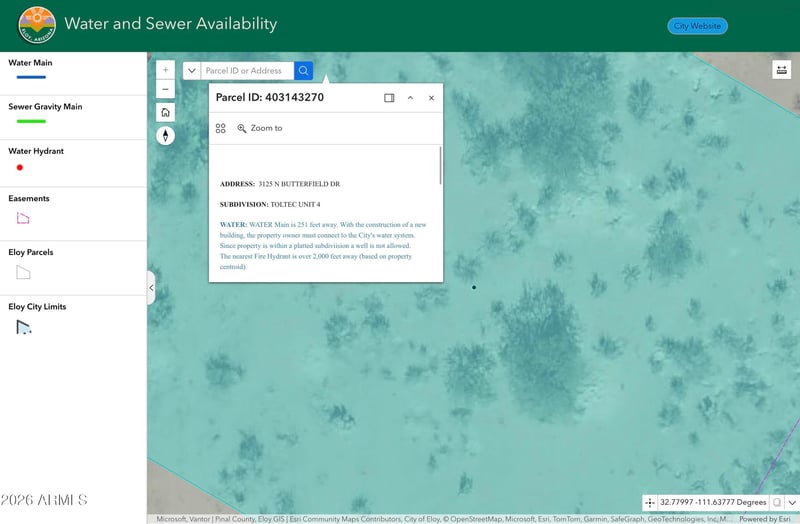
Task: Collapse the parcel popup content
Action: click(x=410, y=98)
